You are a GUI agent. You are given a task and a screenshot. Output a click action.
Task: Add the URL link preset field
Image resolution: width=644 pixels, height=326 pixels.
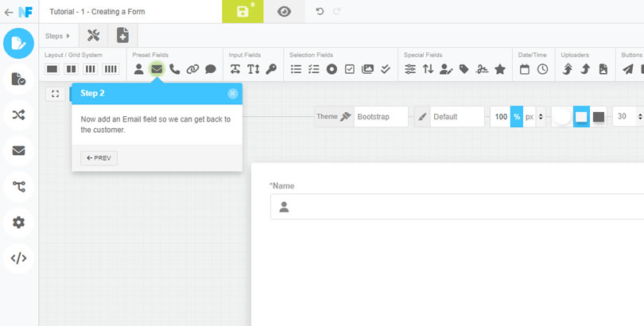point(192,69)
